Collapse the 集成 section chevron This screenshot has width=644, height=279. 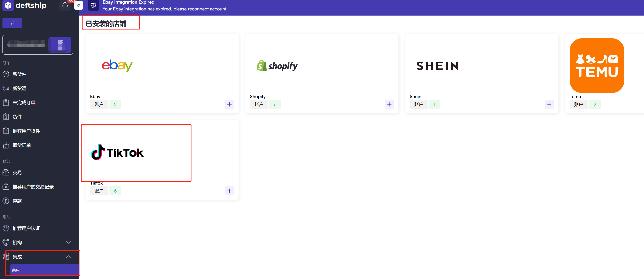(x=68, y=257)
